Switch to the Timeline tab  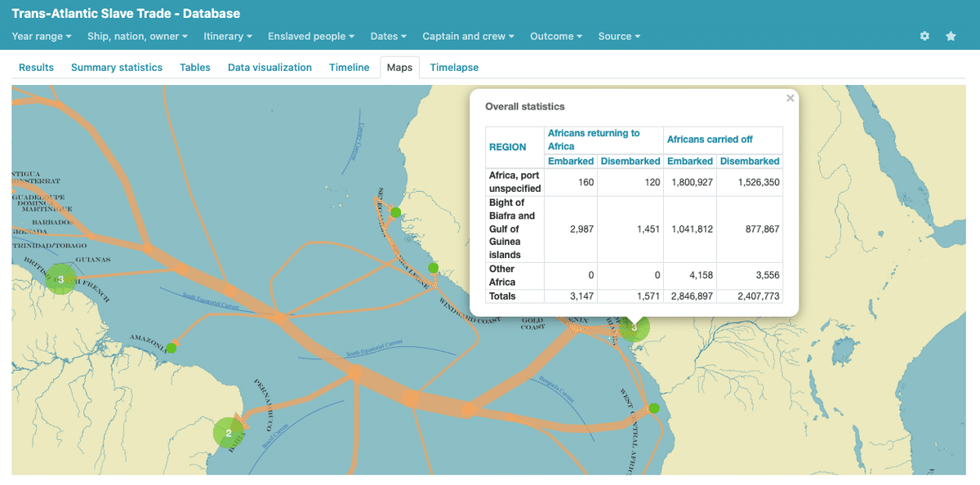tap(350, 68)
